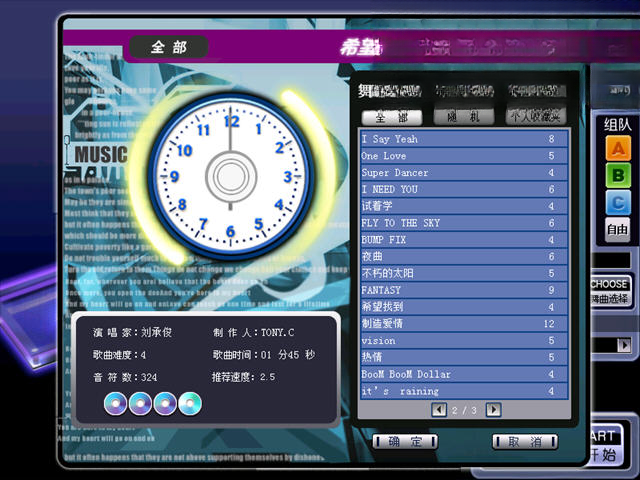640x480 pixels.
Task: Select song 'BUMP FIX'
Action: tap(464, 240)
